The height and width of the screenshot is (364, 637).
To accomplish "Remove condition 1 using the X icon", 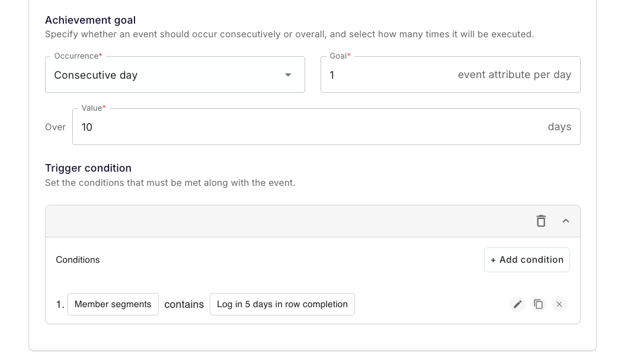I will click(559, 304).
